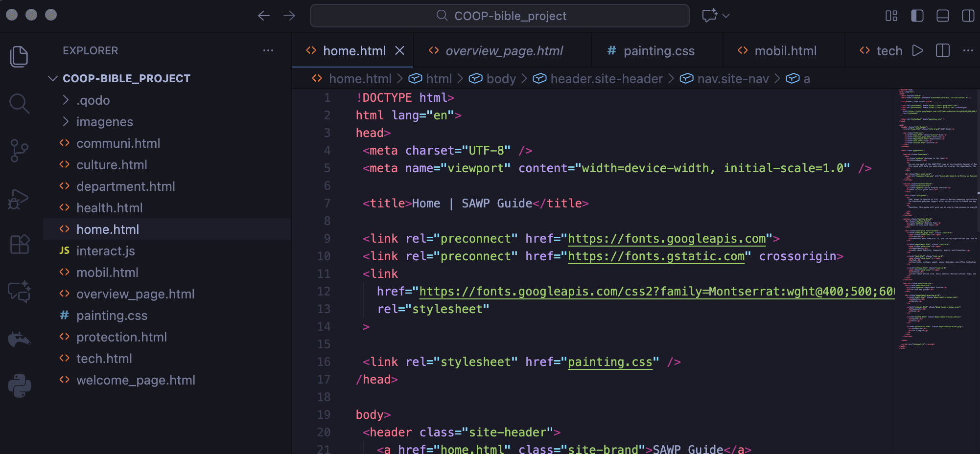Follow the painting.css href link on line 16
The width and height of the screenshot is (980, 454).
coord(610,362)
